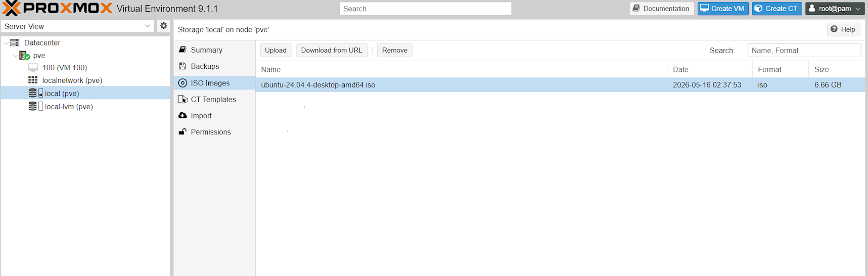The image size is (868, 276).
Task: Click the Create VM monitor icon
Action: (x=704, y=8)
